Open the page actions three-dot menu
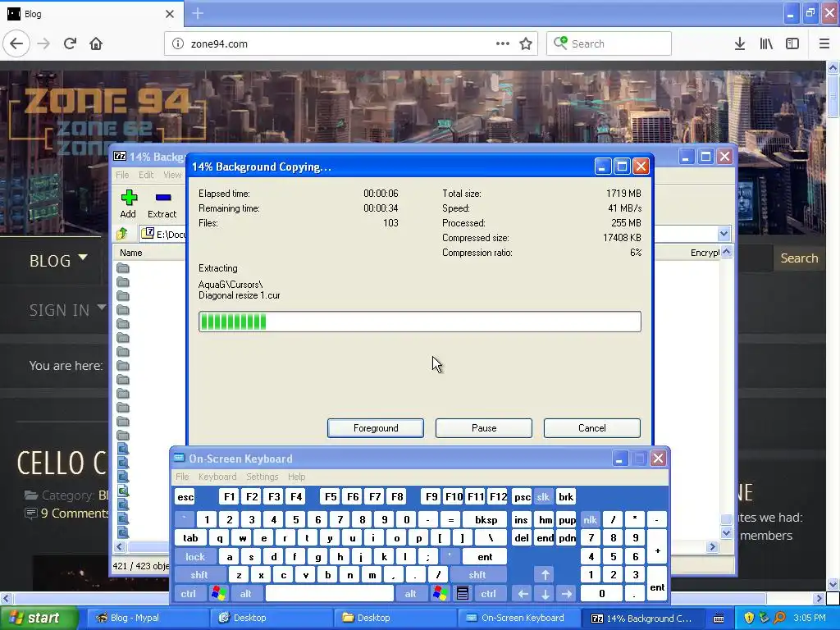 click(x=503, y=44)
